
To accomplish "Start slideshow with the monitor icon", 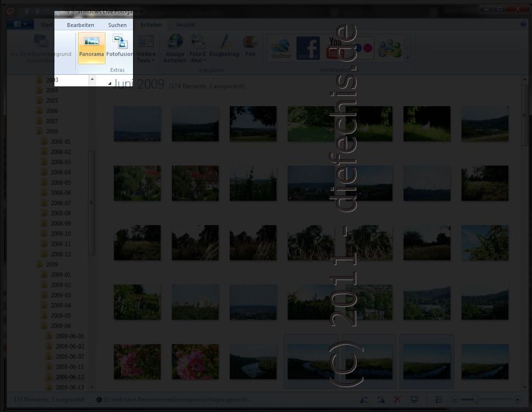I will click(414, 400).
